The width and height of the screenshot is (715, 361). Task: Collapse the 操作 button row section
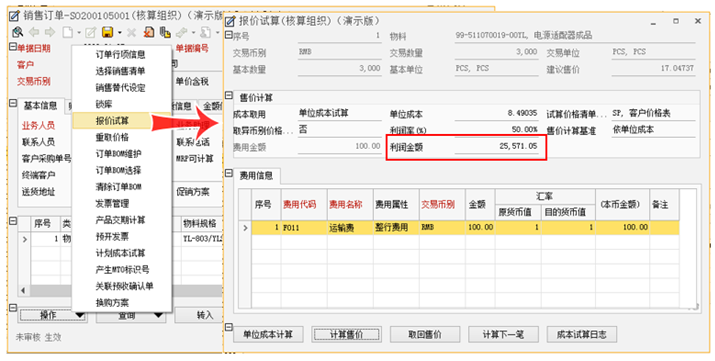click(14, 308)
